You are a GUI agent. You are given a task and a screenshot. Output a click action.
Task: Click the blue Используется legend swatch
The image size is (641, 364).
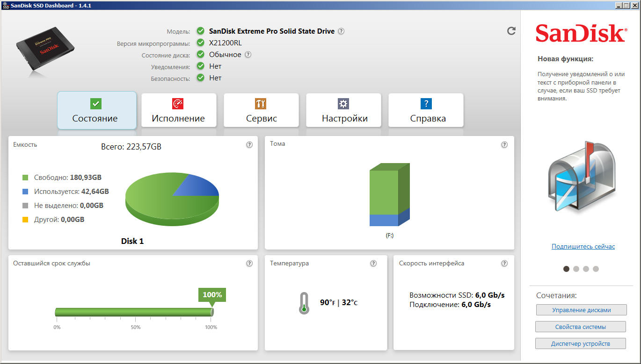(x=25, y=192)
